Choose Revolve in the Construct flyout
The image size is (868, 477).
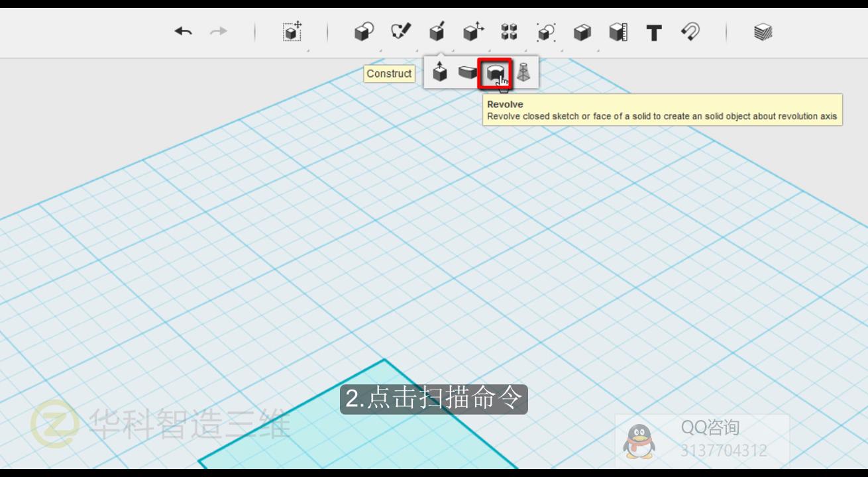495,73
